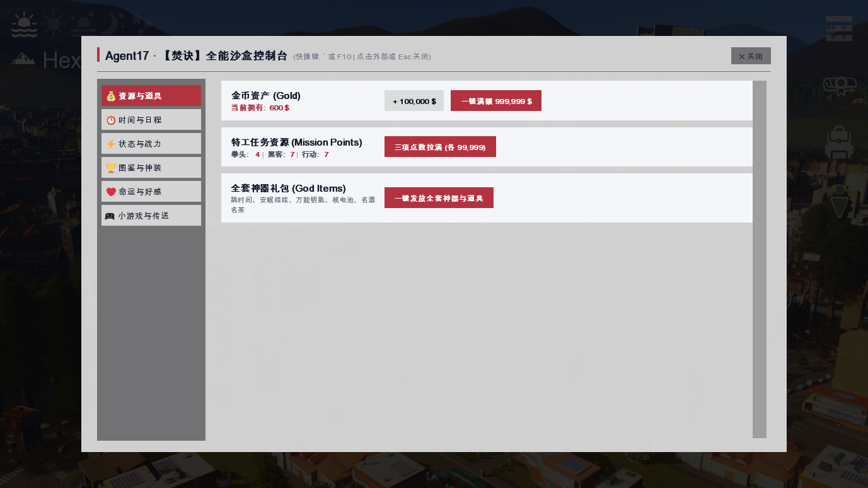Add + 100,000 $ gold
The width and height of the screenshot is (868, 488).
414,101
